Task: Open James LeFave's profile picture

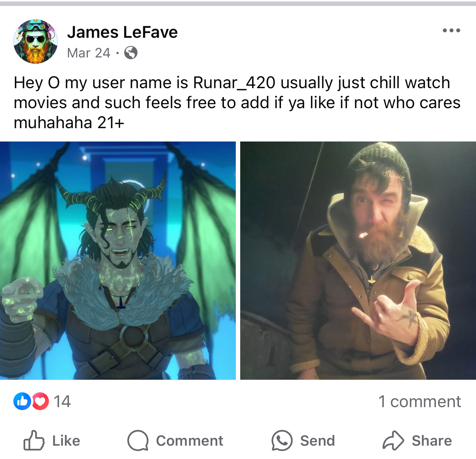Action: coord(36,41)
